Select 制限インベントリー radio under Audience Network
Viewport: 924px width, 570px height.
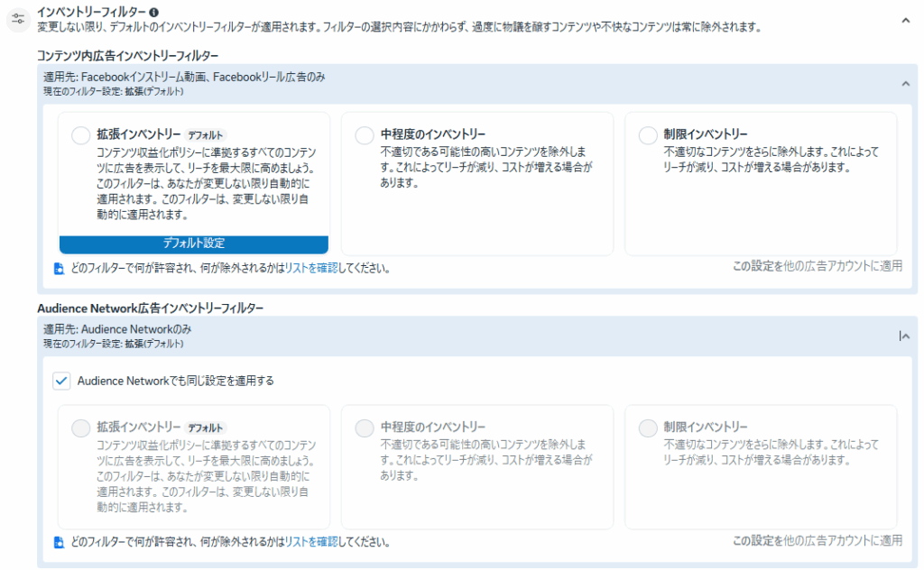(648, 428)
